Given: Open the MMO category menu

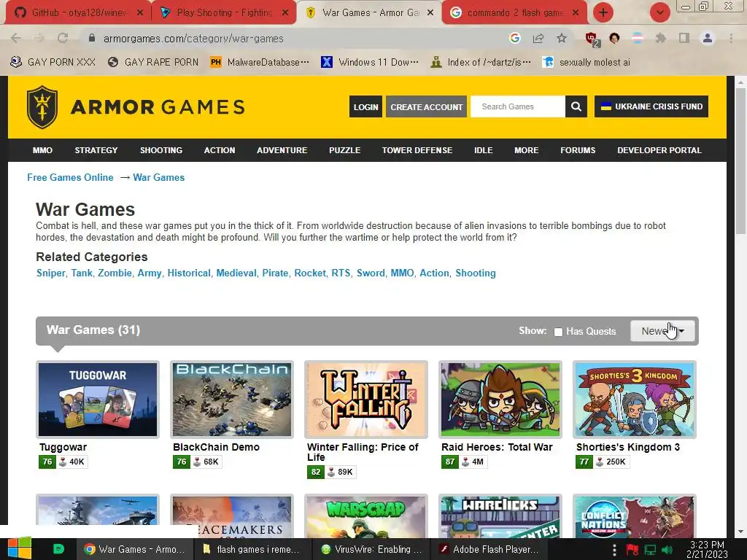Looking at the screenshot, I should pos(42,150).
